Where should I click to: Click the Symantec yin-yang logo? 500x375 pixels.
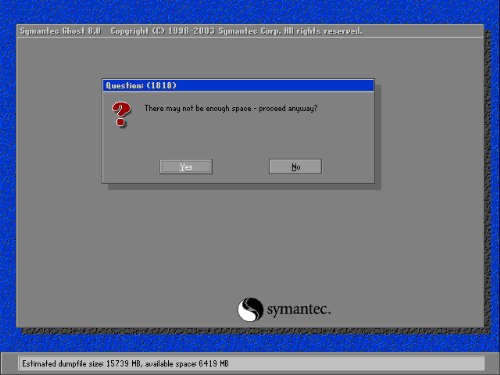(250, 309)
